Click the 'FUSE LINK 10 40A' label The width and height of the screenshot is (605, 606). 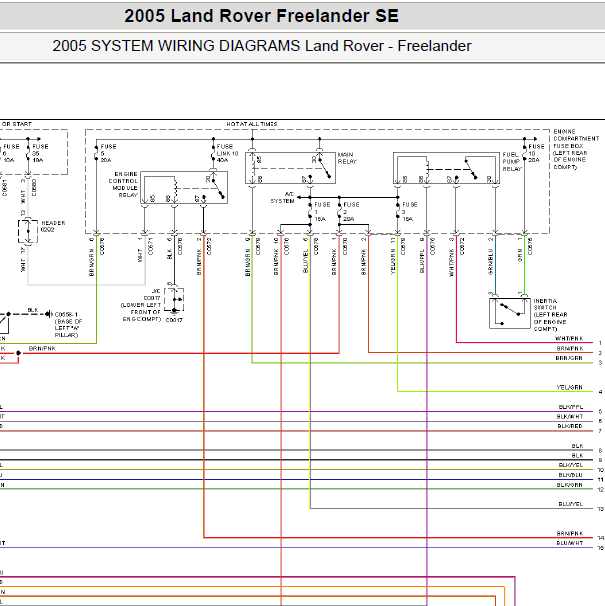click(x=227, y=153)
